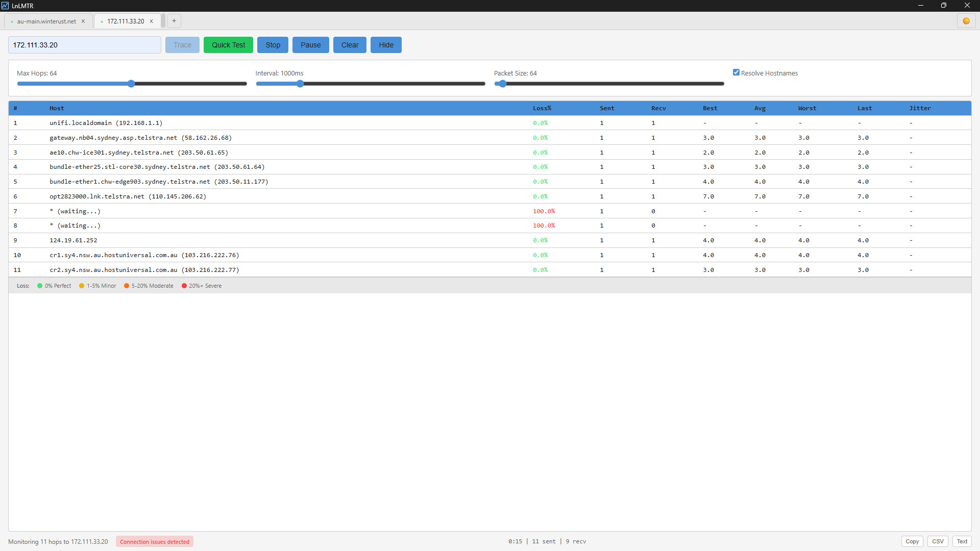The width and height of the screenshot is (980, 551).
Task: Click the green 0% Perfect legend dot
Action: point(40,286)
